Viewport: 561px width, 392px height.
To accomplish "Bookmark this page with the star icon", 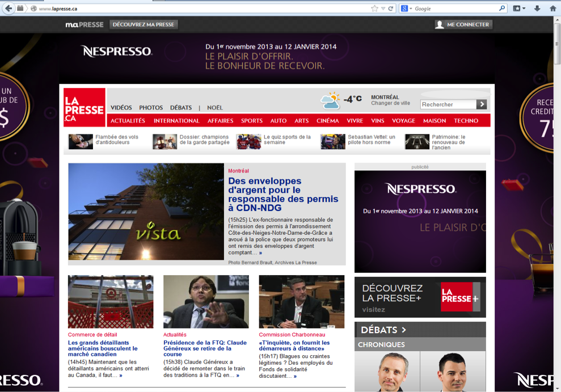I will [x=374, y=9].
